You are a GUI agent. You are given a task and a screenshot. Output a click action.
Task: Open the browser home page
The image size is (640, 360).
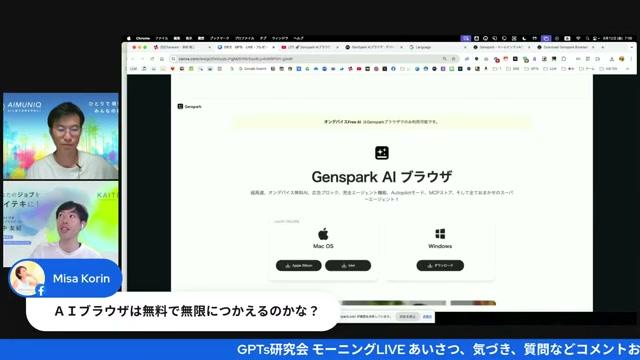pyautogui.click(x=162, y=59)
